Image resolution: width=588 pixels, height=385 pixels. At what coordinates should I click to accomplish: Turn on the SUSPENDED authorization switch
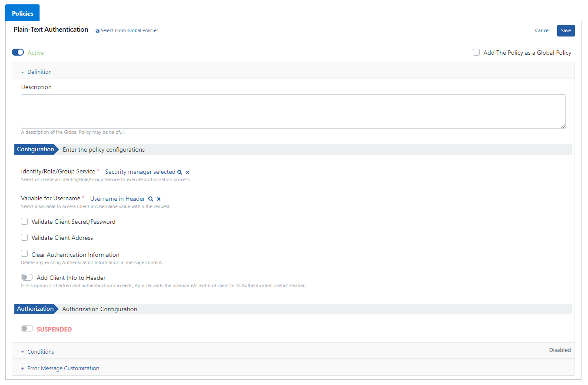27,329
